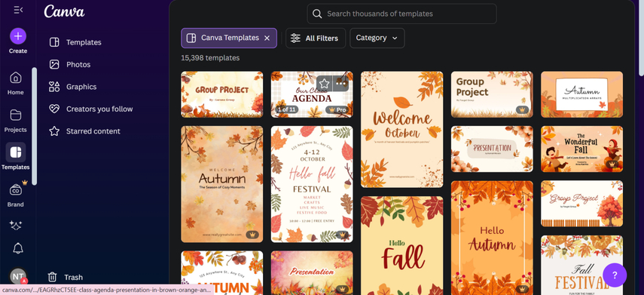
Task: Click the crown badge on Welcome Autumn template
Action: pos(252,235)
